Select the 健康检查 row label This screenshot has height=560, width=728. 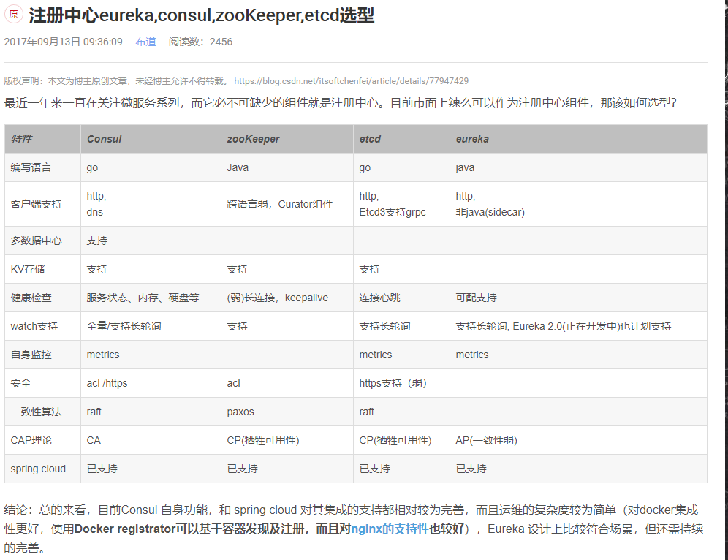[x=31, y=298]
